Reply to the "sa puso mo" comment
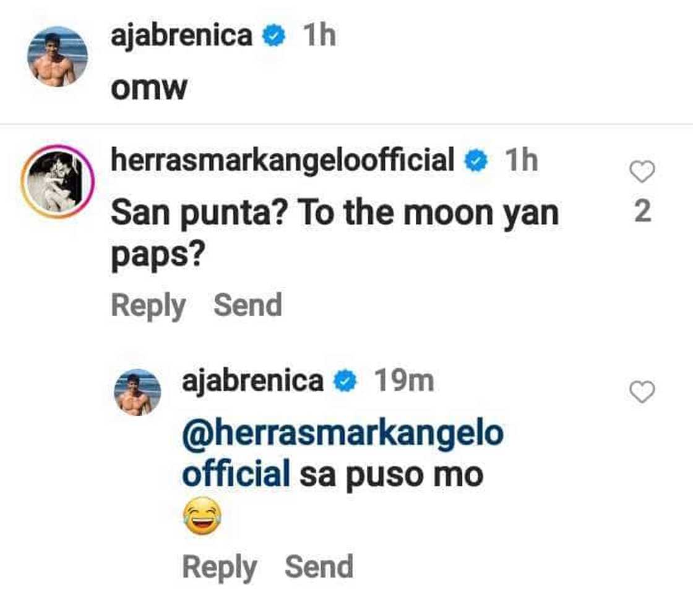The image size is (693, 616). click(219, 567)
